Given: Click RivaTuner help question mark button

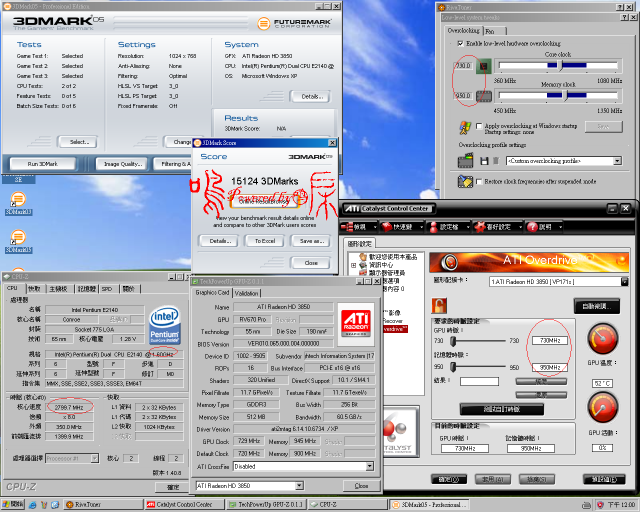Looking at the screenshot, I should coord(620,7).
